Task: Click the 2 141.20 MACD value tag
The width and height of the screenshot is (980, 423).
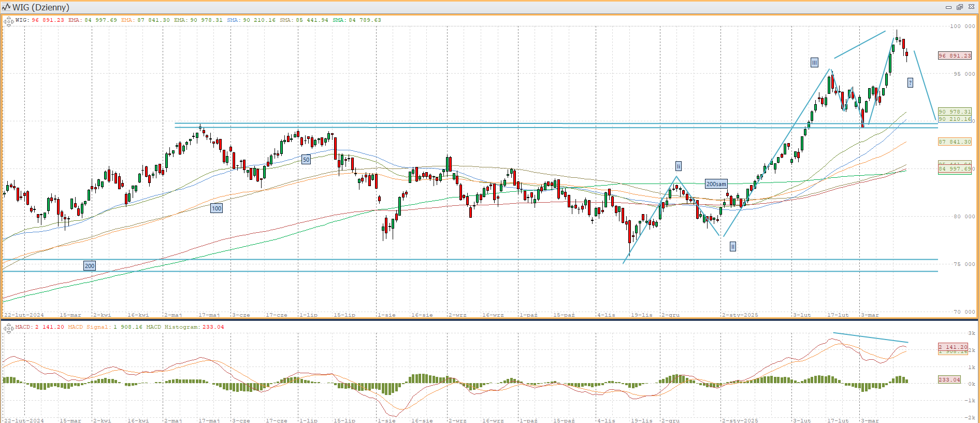Action: click(x=953, y=347)
